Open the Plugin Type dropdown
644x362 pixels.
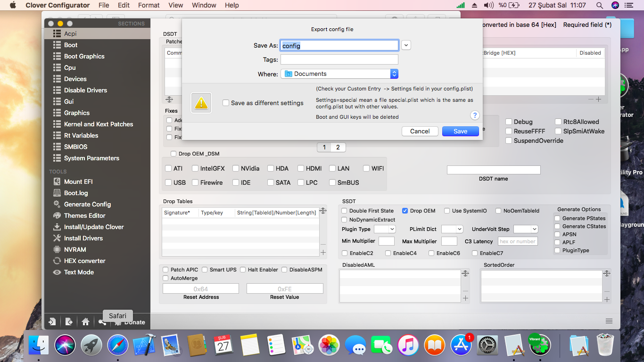pyautogui.click(x=385, y=229)
